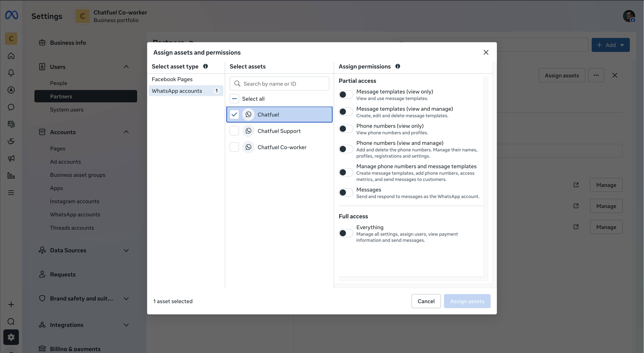
Task: Open the hamburger all-tools menu icon
Action: (11, 193)
